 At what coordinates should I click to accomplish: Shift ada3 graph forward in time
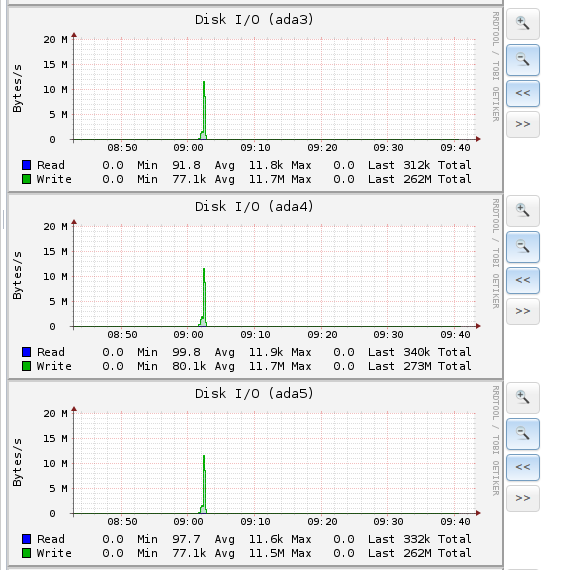point(523,124)
